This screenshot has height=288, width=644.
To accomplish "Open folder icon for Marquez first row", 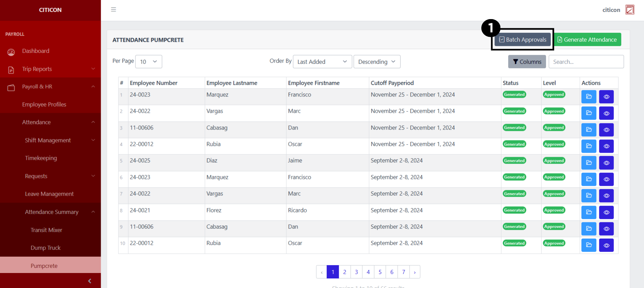I will coord(589,96).
